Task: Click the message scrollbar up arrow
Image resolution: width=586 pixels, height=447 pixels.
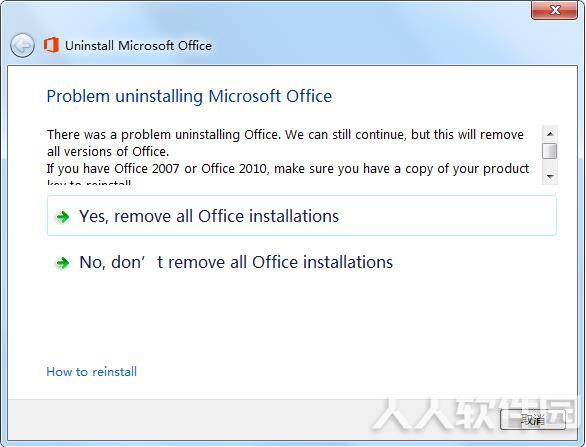Action: (x=550, y=133)
